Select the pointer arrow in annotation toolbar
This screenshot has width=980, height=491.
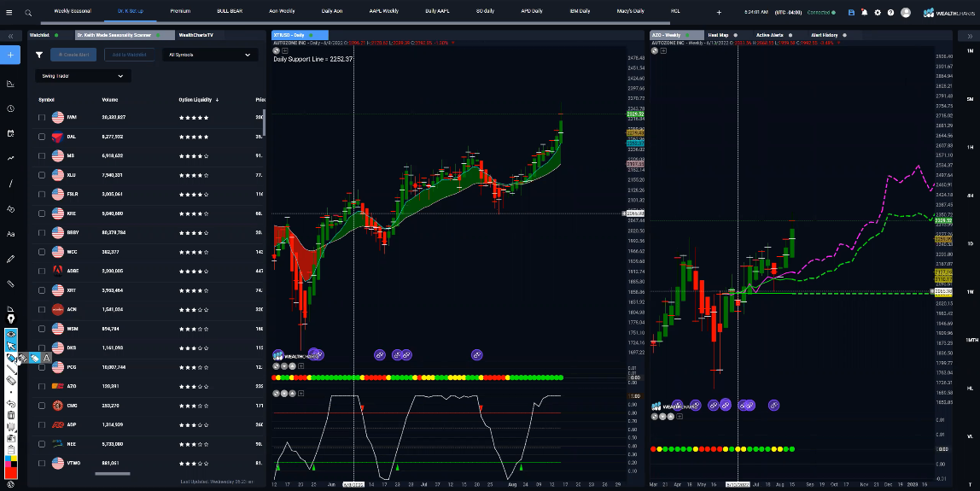coord(10,346)
